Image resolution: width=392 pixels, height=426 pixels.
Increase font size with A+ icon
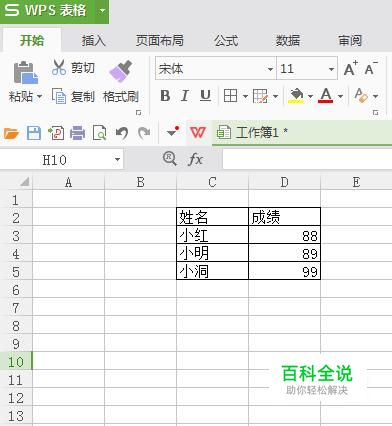pos(350,69)
